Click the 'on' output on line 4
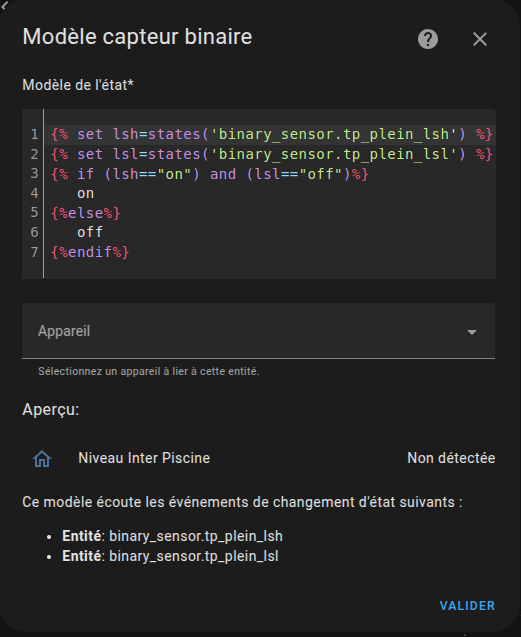521x637 pixels. pyautogui.click(x=85, y=193)
